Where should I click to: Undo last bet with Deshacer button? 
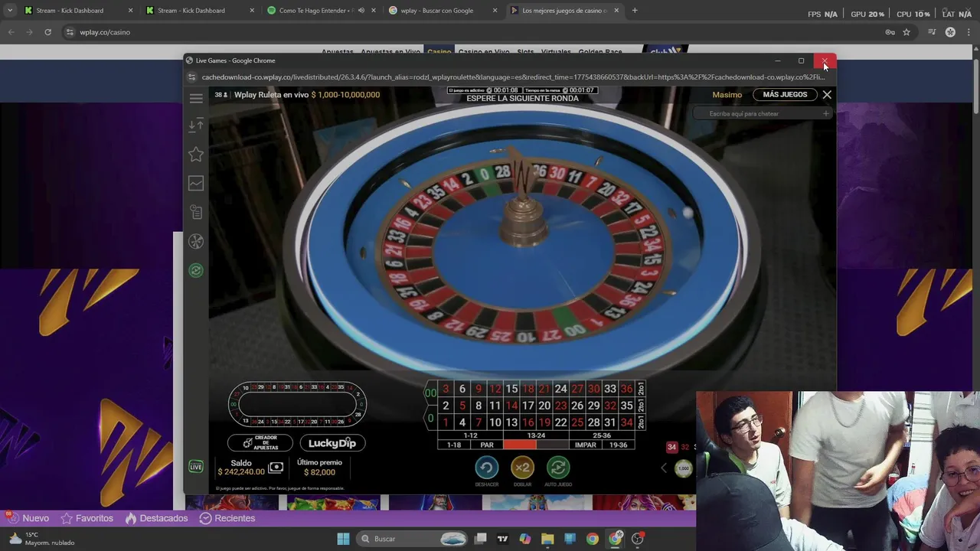pos(487,468)
